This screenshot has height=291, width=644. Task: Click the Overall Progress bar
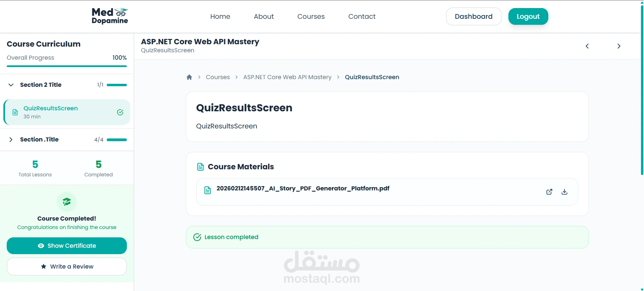67,66
